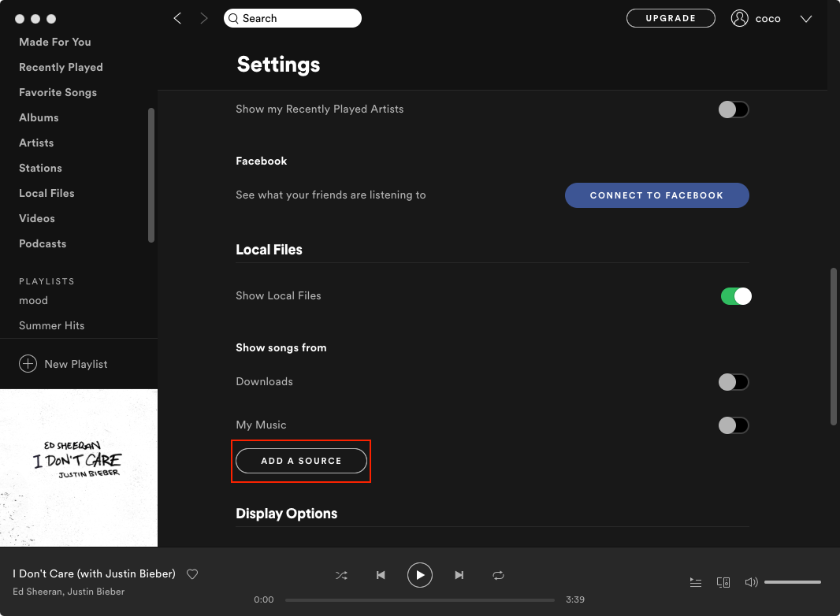
Task: Click the PLAYLISTS sidebar heading
Action: pos(46,281)
